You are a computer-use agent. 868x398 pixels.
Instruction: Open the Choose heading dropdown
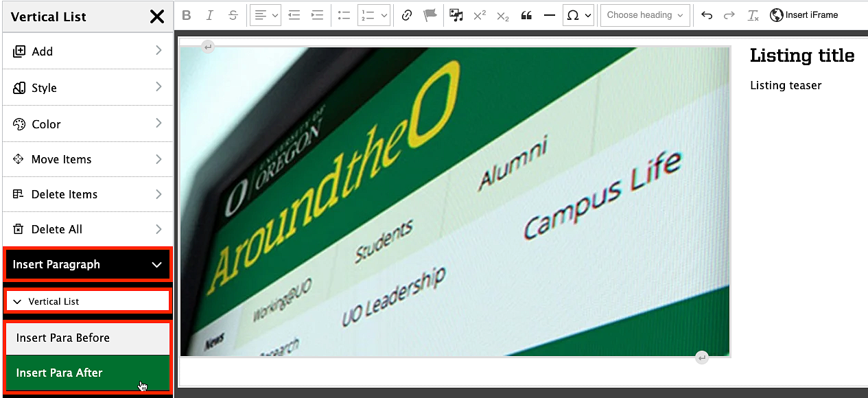tap(644, 14)
